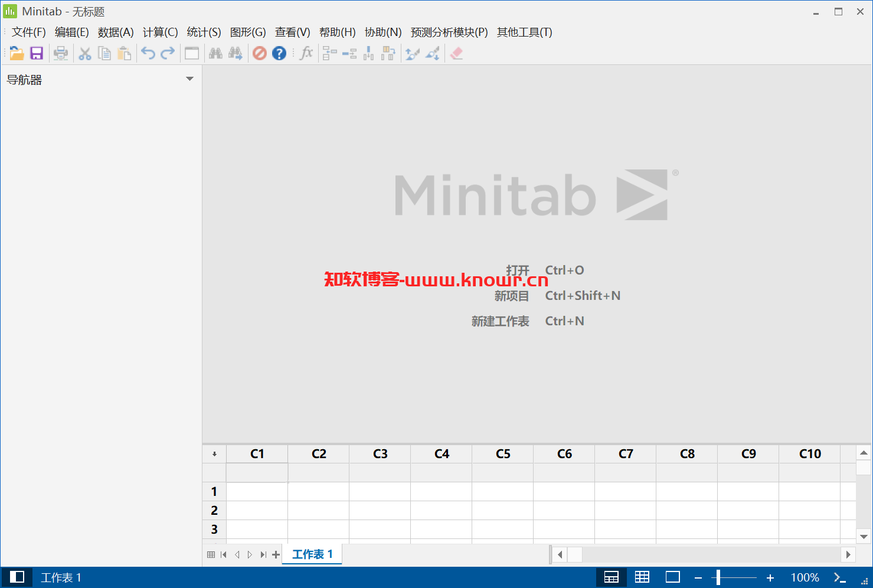This screenshot has height=588, width=873.
Task: Open the worksheet list grid icon
Action: [x=211, y=554]
